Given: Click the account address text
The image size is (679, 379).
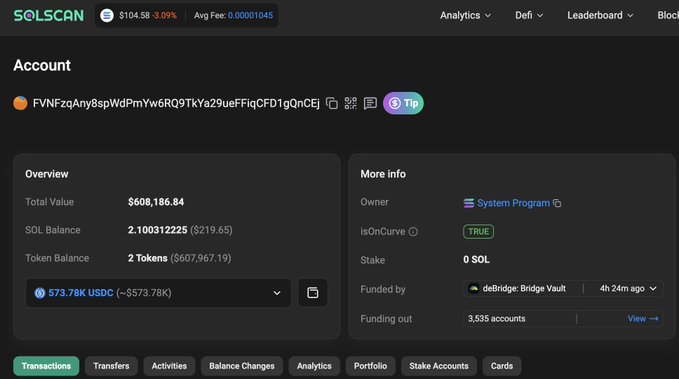Looking at the screenshot, I should click(x=176, y=104).
